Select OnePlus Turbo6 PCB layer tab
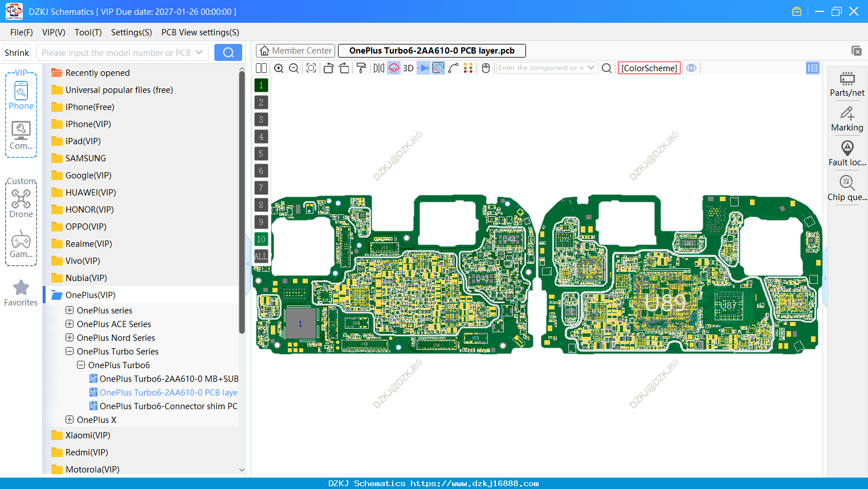The width and height of the screenshot is (868, 489). pyautogui.click(x=432, y=51)
